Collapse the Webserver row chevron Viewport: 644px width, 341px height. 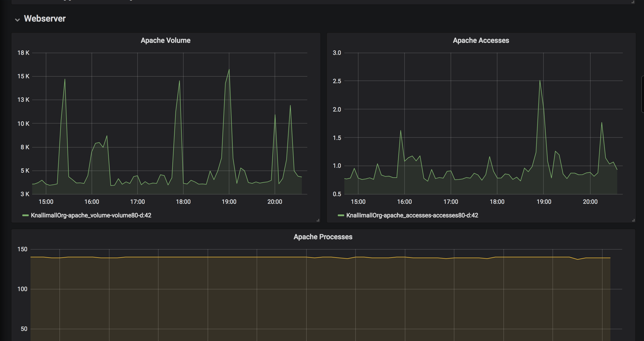[17, 20]
